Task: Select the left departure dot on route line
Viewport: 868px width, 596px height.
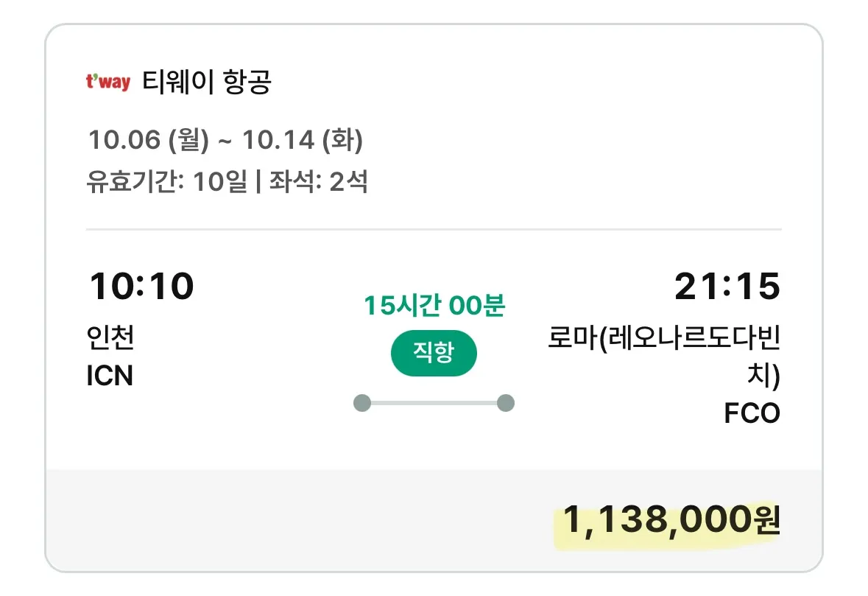Action: [x=363, y=402]
